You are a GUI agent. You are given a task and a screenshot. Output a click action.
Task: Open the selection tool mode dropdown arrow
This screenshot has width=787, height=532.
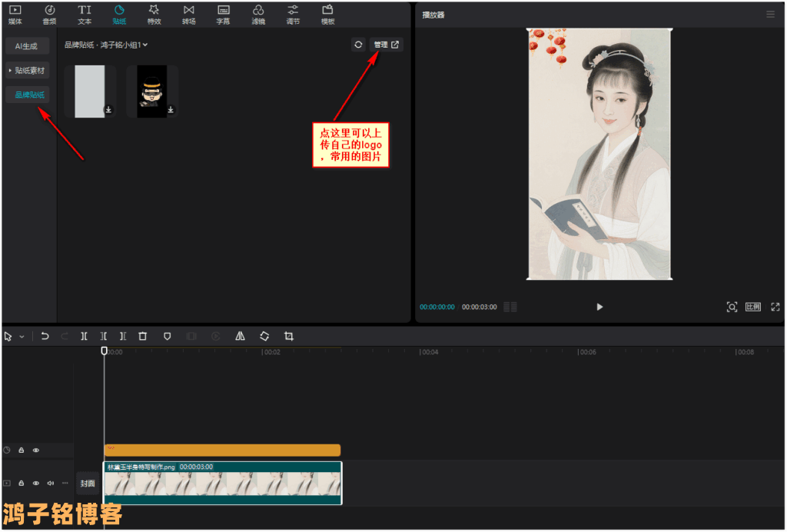click(x=22, y=337)
